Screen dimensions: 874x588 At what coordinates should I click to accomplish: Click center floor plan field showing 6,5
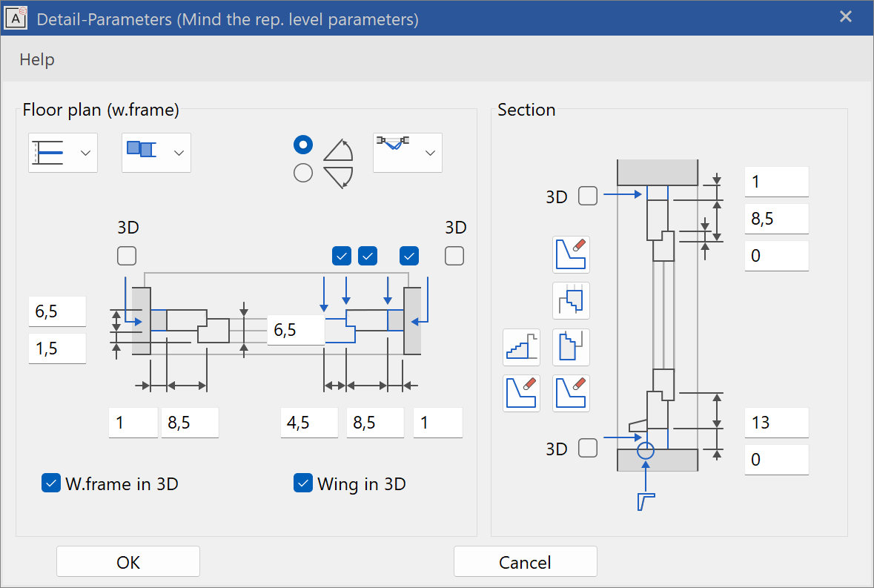(296, 330)
